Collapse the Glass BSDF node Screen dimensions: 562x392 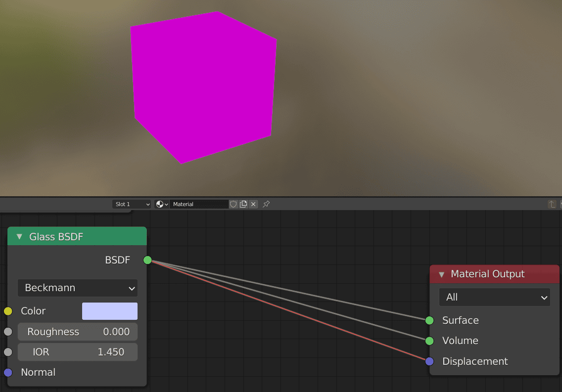[19, 236]
